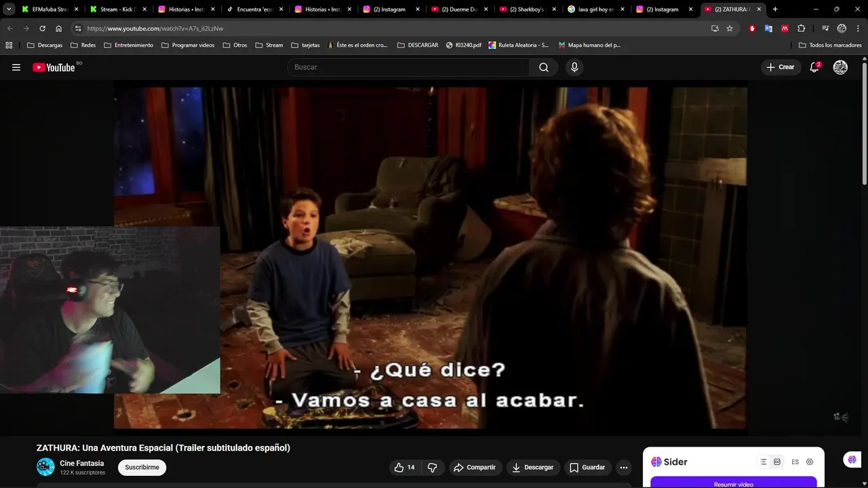Click the youtube.com address bar URL
The image size is (868, 488).
pos(155,28)
